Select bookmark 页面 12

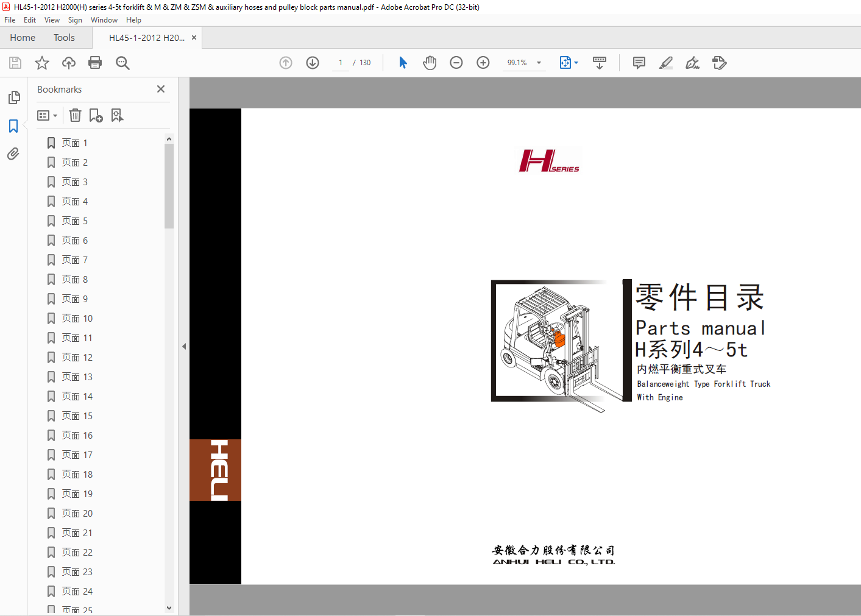pos(77,358)
